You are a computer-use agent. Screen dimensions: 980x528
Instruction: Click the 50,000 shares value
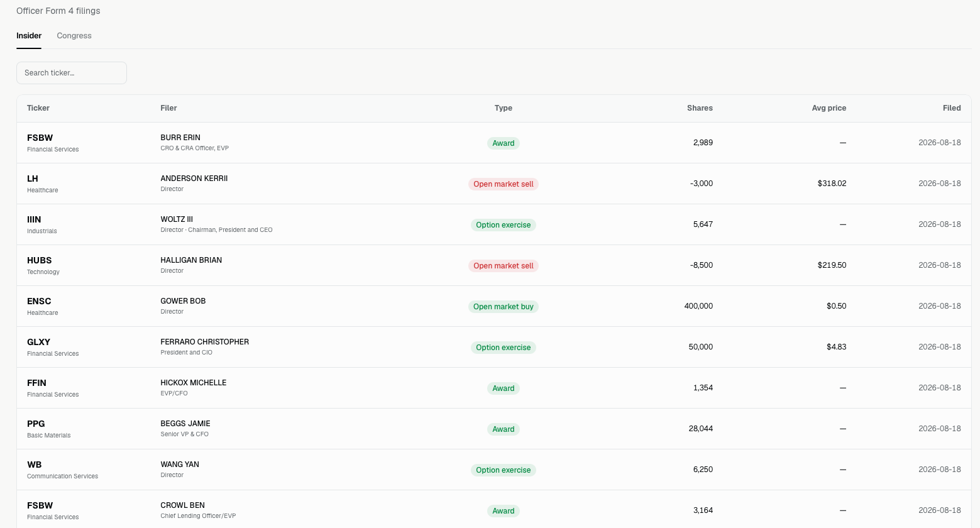tap(701, 347)
